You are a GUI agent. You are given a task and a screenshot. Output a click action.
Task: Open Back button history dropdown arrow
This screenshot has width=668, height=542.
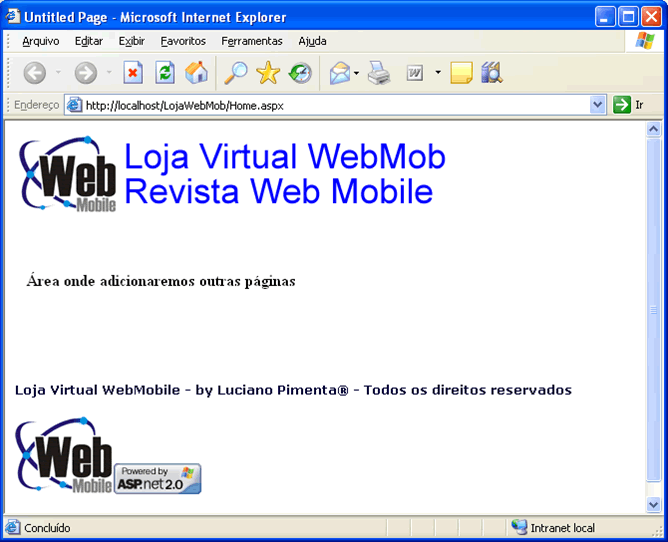tap(58, 72)
